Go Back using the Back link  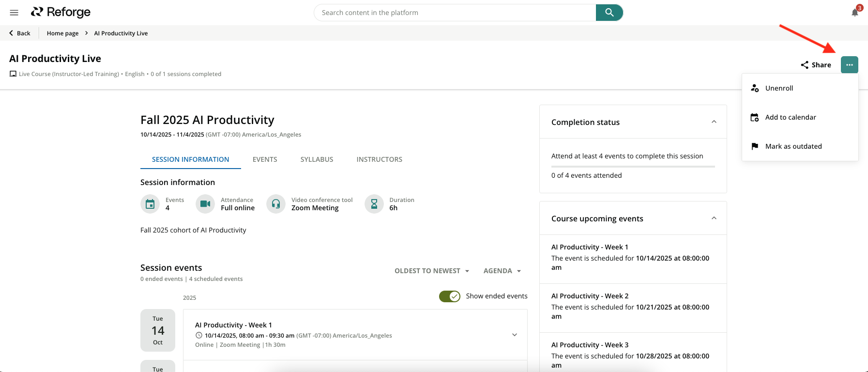pos(20,33)
